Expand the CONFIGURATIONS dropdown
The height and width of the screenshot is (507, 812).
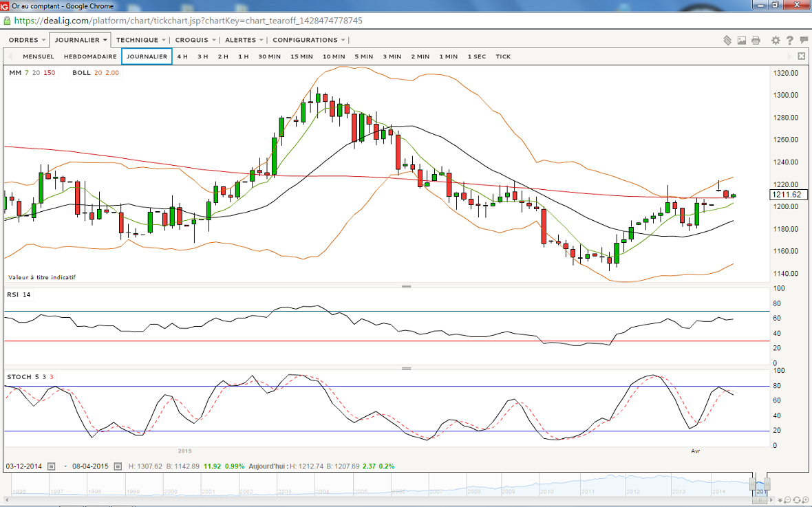pyautogui.click(x=309, y=40)
